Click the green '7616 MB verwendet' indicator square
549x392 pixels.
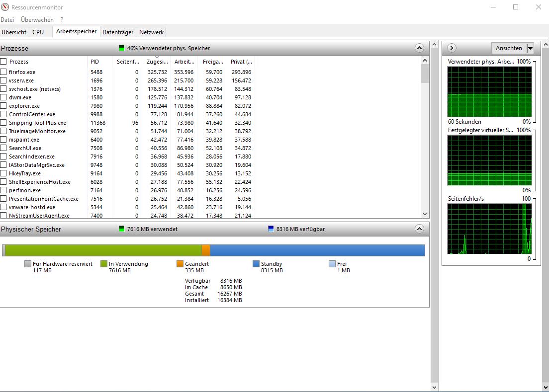pos(121,229)
